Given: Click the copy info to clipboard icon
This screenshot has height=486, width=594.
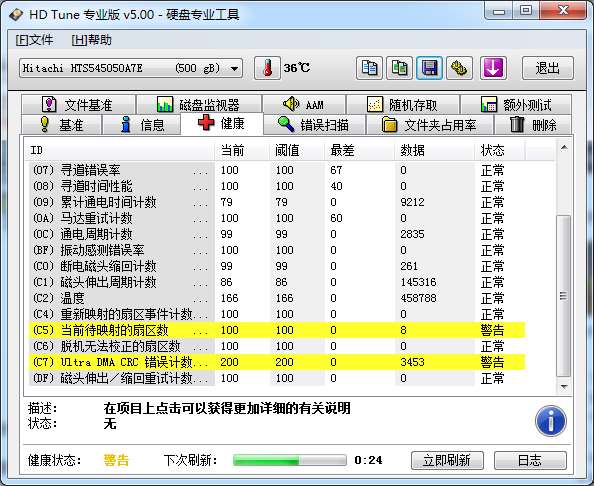Looking at the screenshot, I should [x=369, y=68].
